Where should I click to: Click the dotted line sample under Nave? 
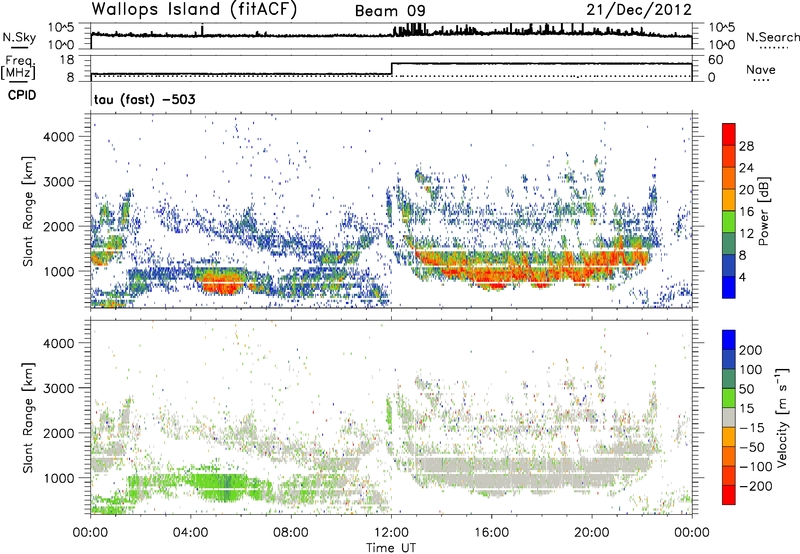click(x=761, y=80)
